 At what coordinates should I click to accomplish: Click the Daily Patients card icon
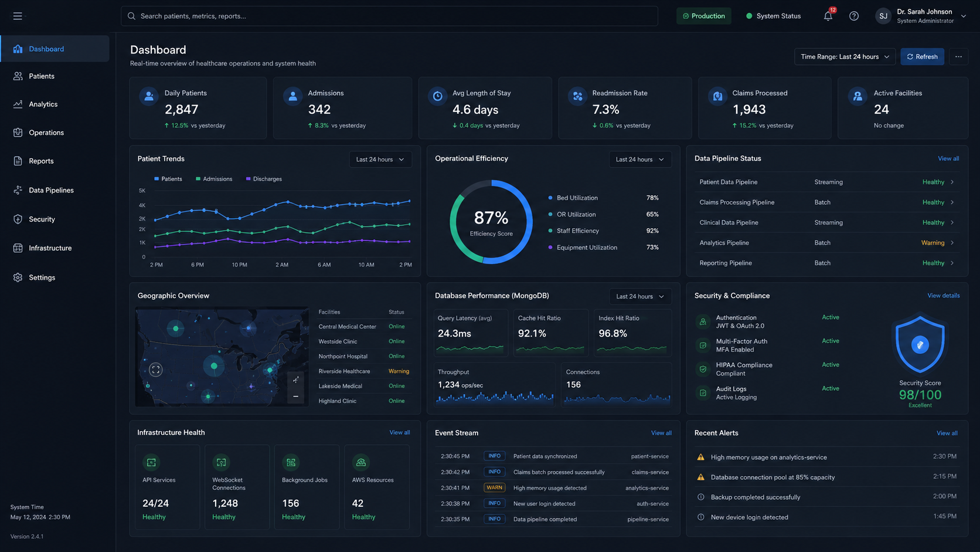click(x=149, y=96)
